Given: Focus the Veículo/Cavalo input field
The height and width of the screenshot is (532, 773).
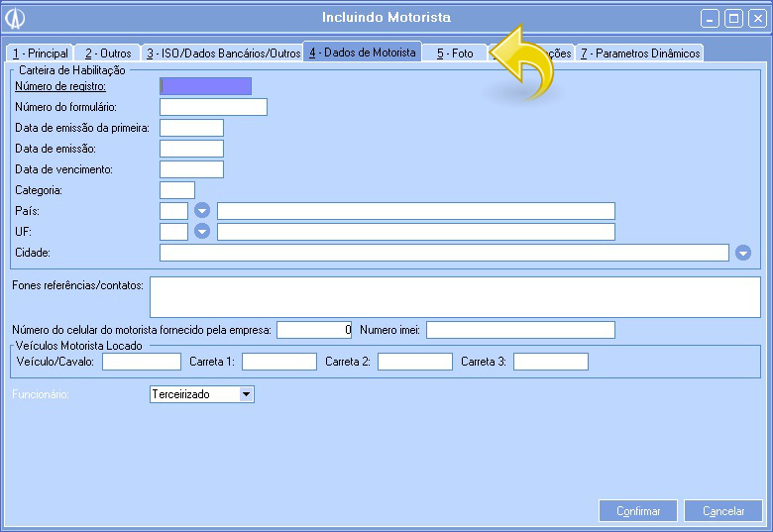Looking at the screenshot, I should [142, 362].
